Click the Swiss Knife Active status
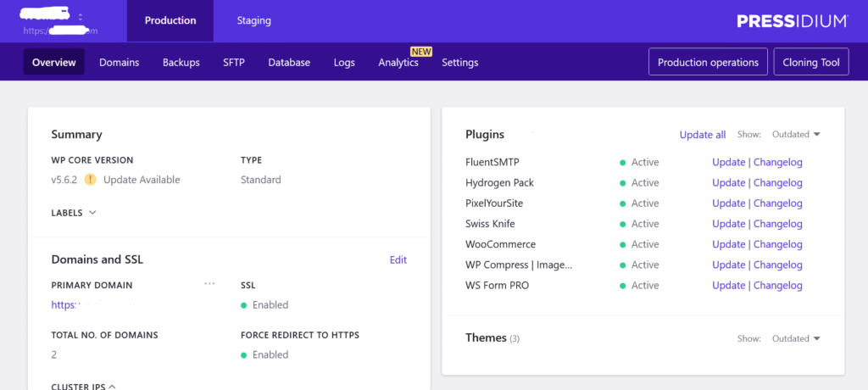Viewport: 868px width, 390px height. [x=639, y=224]
